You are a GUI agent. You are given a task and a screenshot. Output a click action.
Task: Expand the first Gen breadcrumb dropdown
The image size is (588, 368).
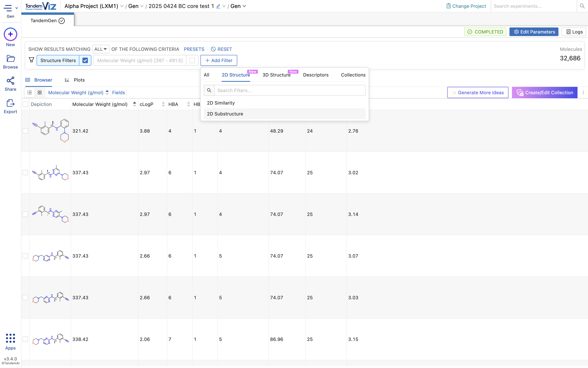(x=142, y=6)
